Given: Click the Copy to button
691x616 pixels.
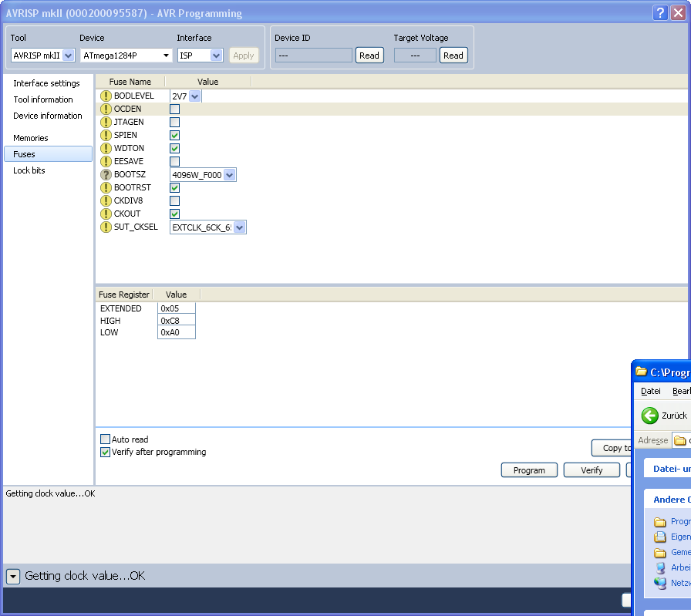Looking at the screenshot, I should point(612,448).
